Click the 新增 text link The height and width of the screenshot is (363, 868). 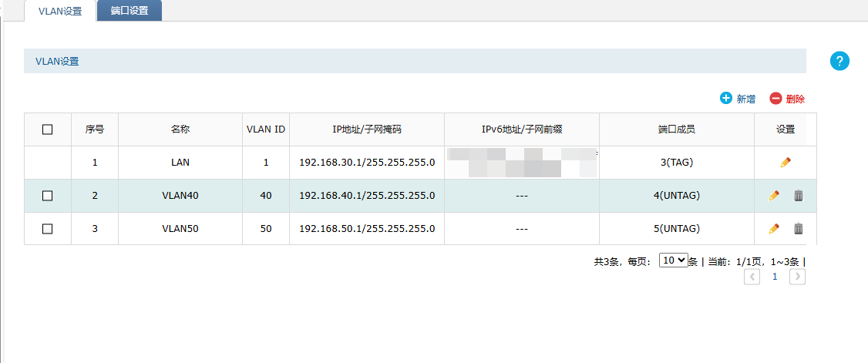pyautogui.click(x=745, y=99)
